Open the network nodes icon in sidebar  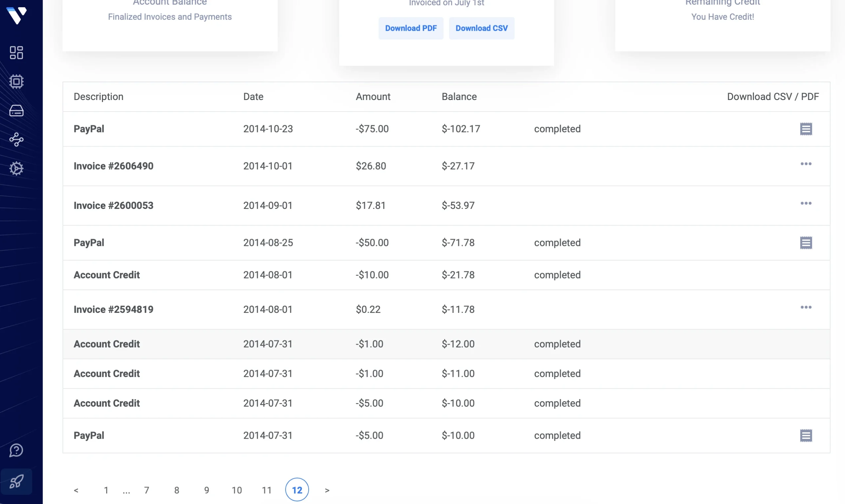(x=16, y=140)
